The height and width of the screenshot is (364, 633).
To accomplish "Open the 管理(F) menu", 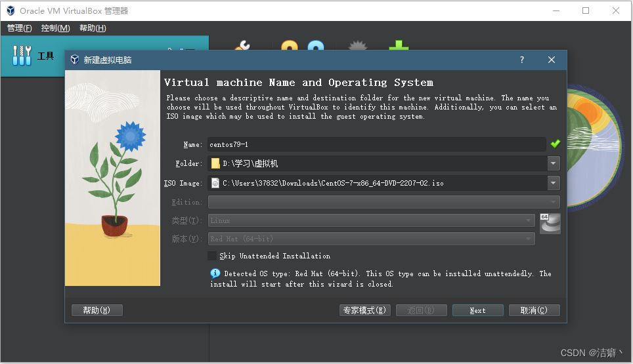I will tap(20, 28).
